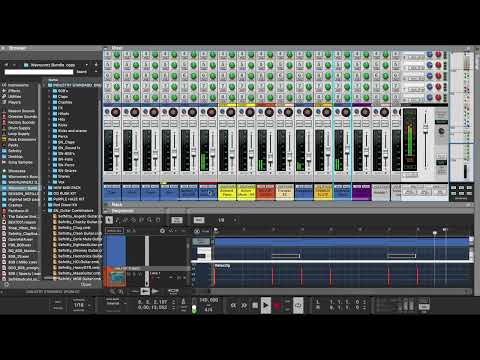Select the 808's folder in browser tree
The width and height of the screenshot is (480, 360).
click(63, 91)
